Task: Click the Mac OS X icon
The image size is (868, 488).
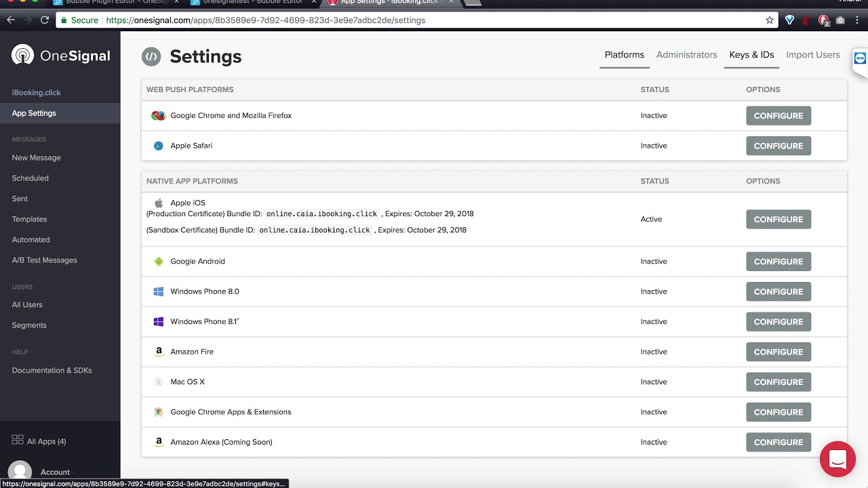Action: pos(159,382)
